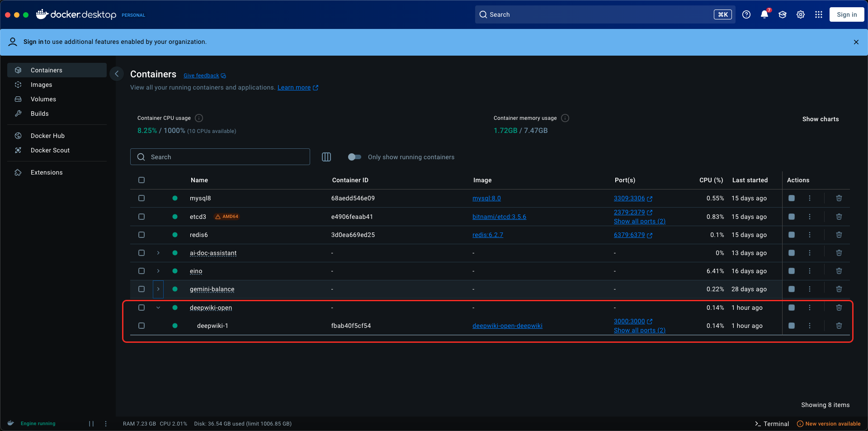Open port 6379:6379 link

(x=633, y=235)
